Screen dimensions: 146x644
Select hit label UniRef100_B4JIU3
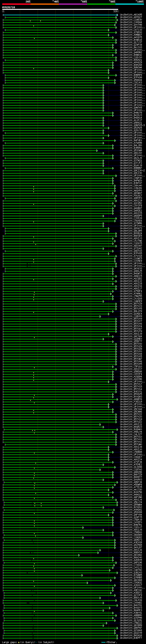pyautogui.click(x=131, y=48)
